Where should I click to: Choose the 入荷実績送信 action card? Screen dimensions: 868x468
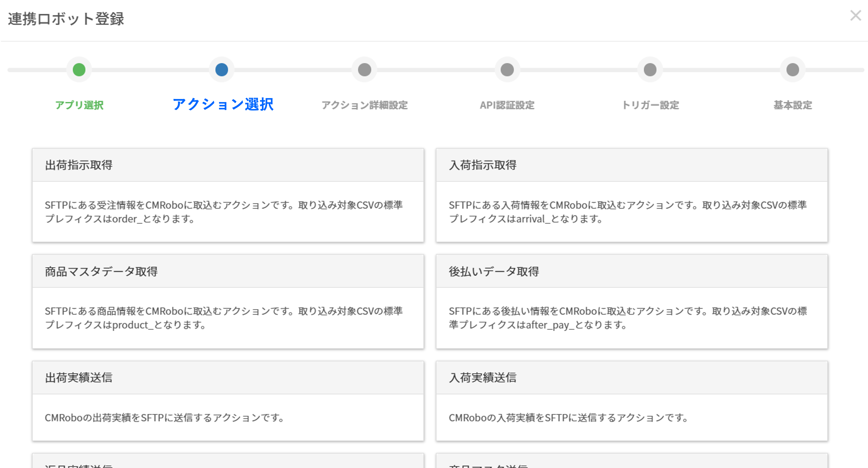[632, 401]
